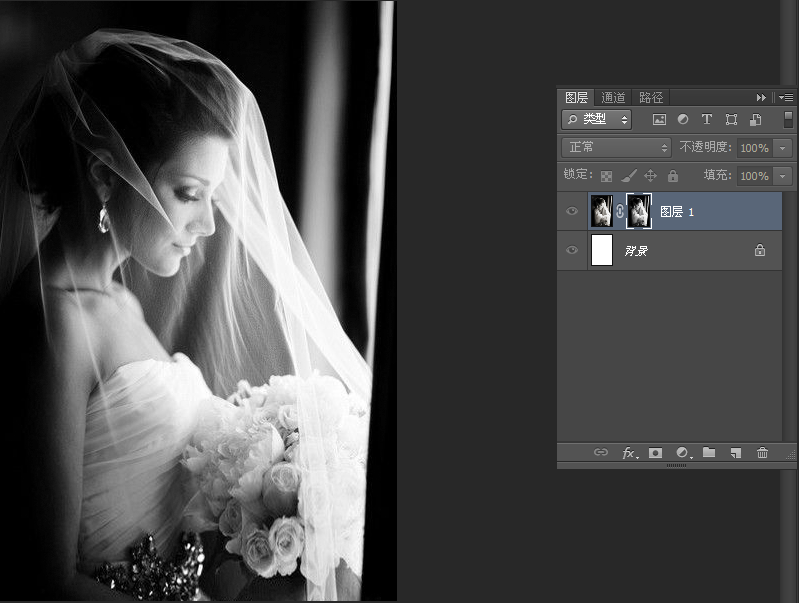Open the fx layer style menu
Viewport: 799px width, 603px height.
click(629, 453)
